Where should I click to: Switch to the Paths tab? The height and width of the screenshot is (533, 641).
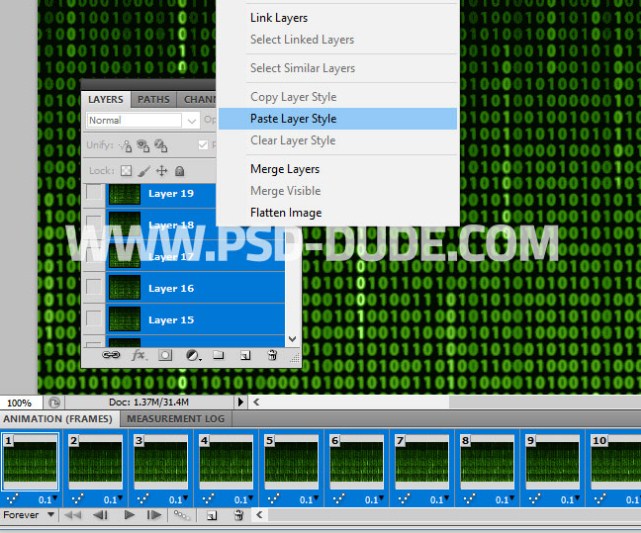153,99
